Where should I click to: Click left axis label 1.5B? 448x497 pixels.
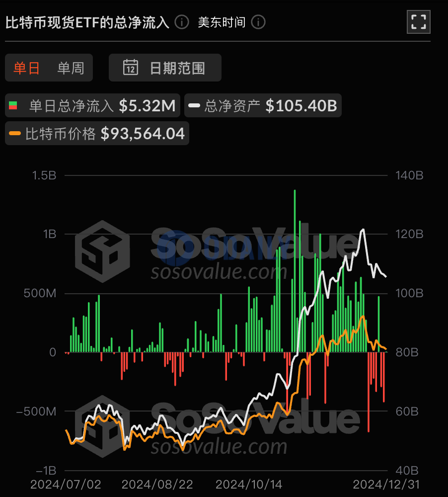tap(44, 175)
